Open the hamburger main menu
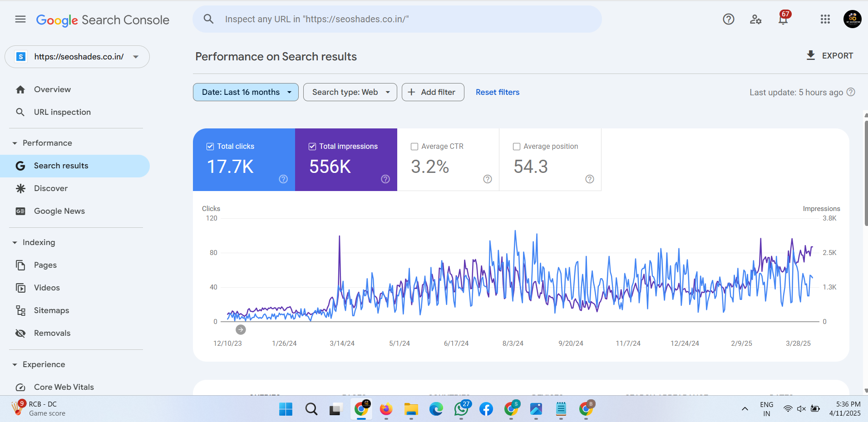Screen dimensions: 868x422 pyautogui.click(x=20, y=19)
